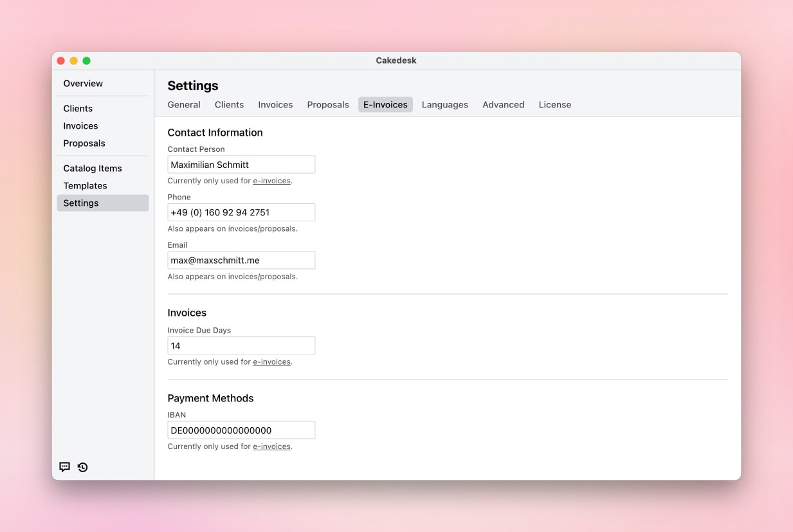
Task: Select Catalog Items in the sidebar
Action: [93, 169]
